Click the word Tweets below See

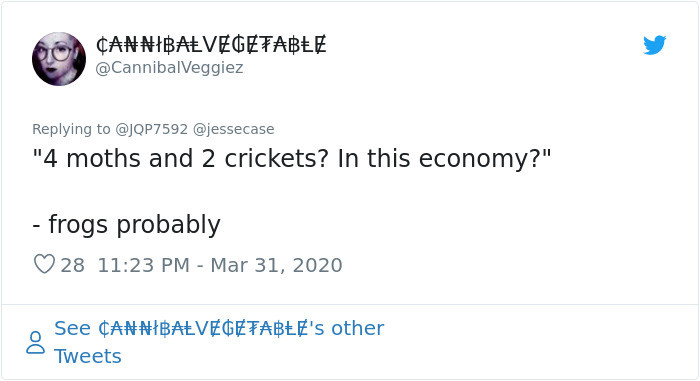[88, 356]
